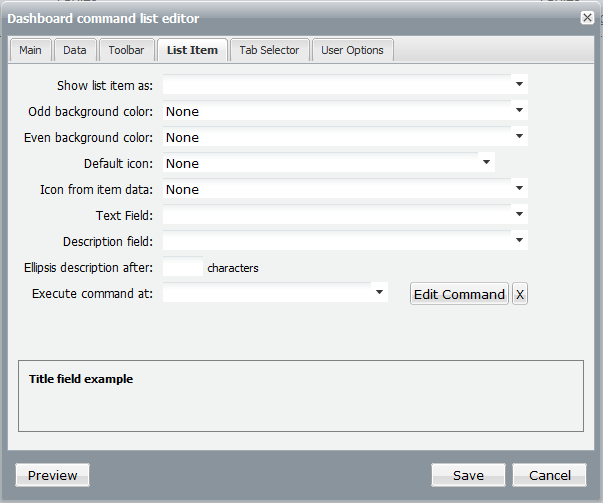
Task: Close the Dashboard command list editor dialog
Action: (587, 18)
